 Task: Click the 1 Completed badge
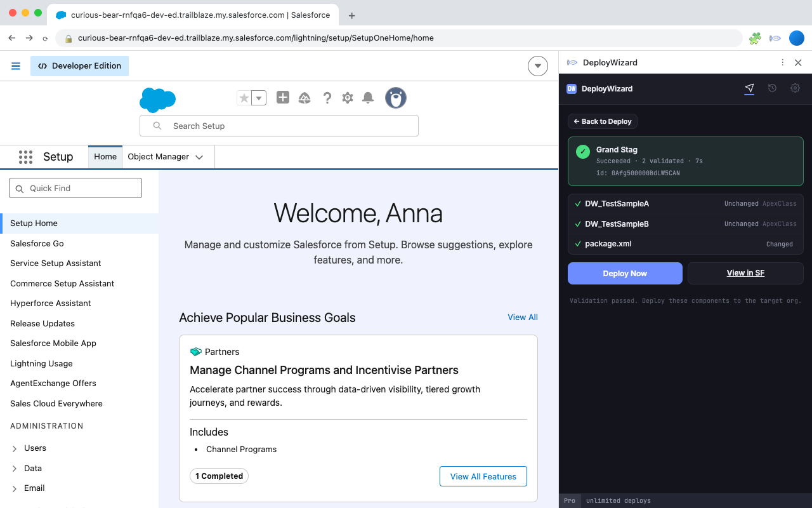[x=219, y=476]
